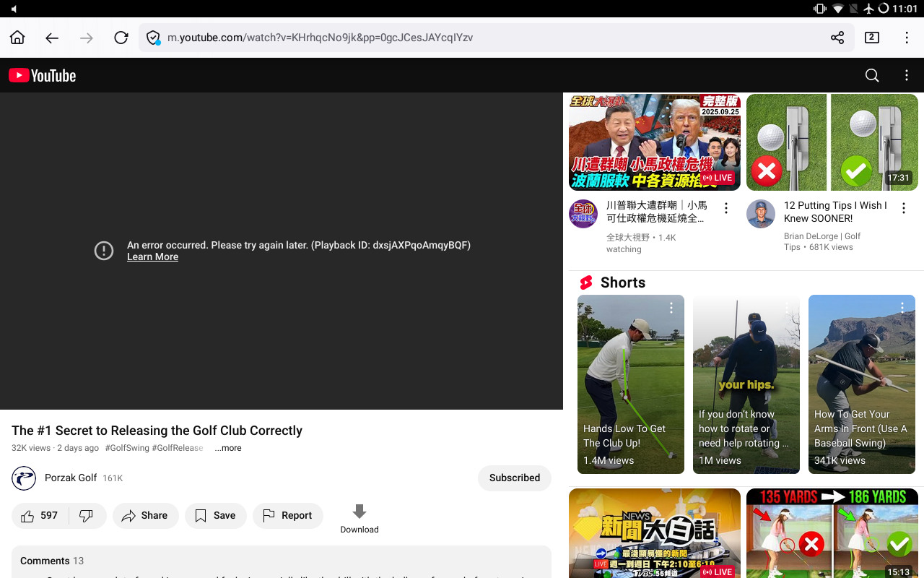The height and width of the screenshot is (578, 924).
Task: Open browser three-dot overflow menu
Action: click(907, 38)
